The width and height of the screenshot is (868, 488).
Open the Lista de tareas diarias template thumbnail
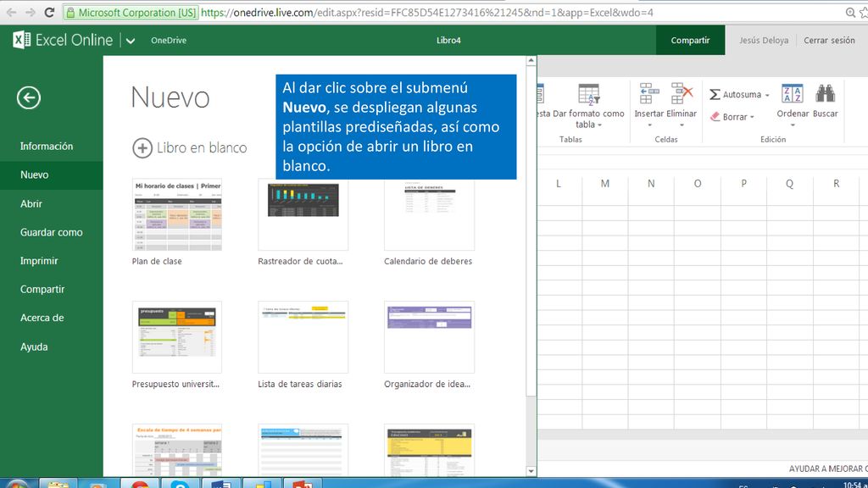pos(303,337)
